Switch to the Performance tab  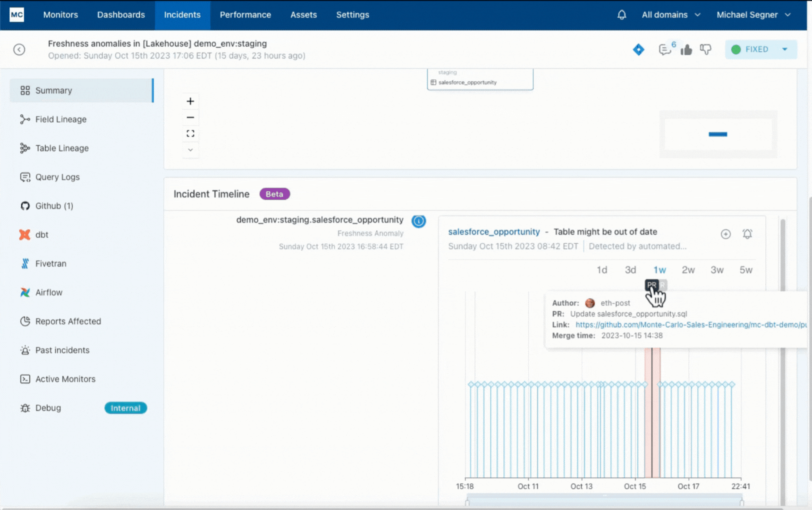(x=245, y=15)
